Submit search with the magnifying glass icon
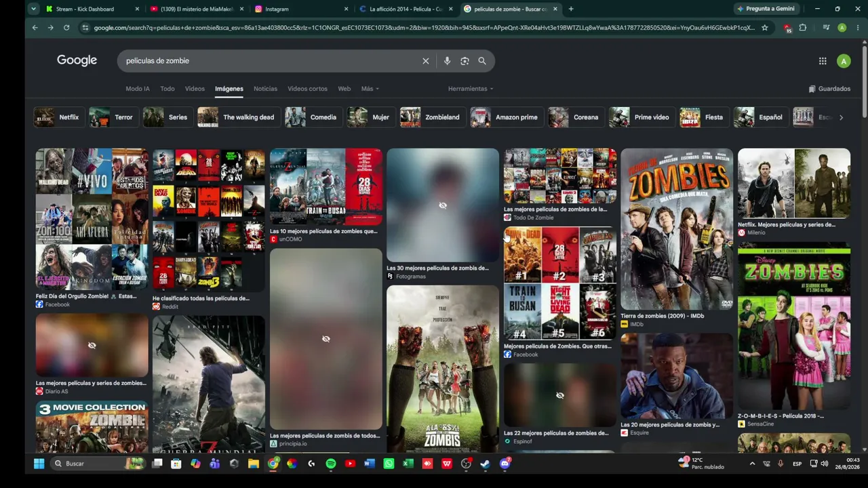The height and width of the screenshot is (488, 868). point(482,61)
